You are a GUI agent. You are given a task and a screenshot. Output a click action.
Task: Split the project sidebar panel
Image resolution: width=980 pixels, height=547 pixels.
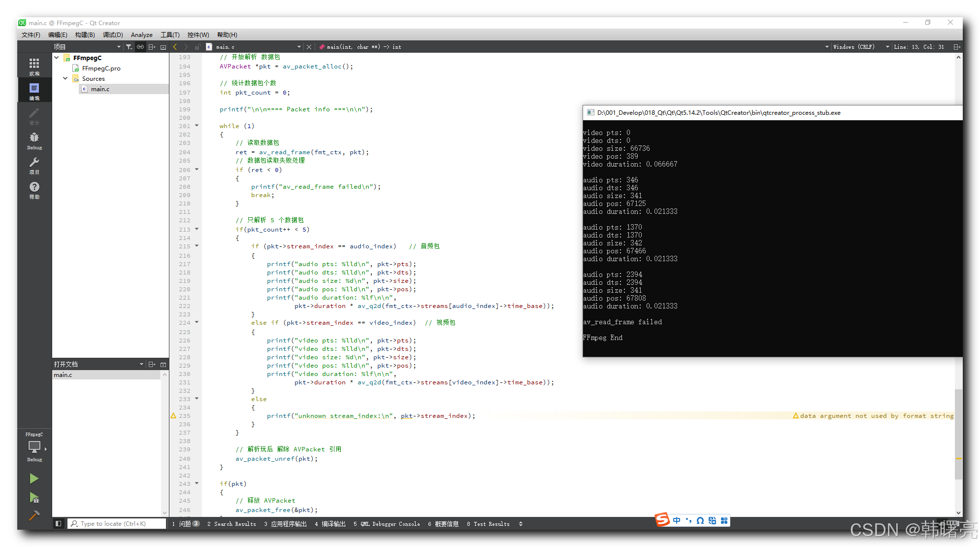[152, 47]
